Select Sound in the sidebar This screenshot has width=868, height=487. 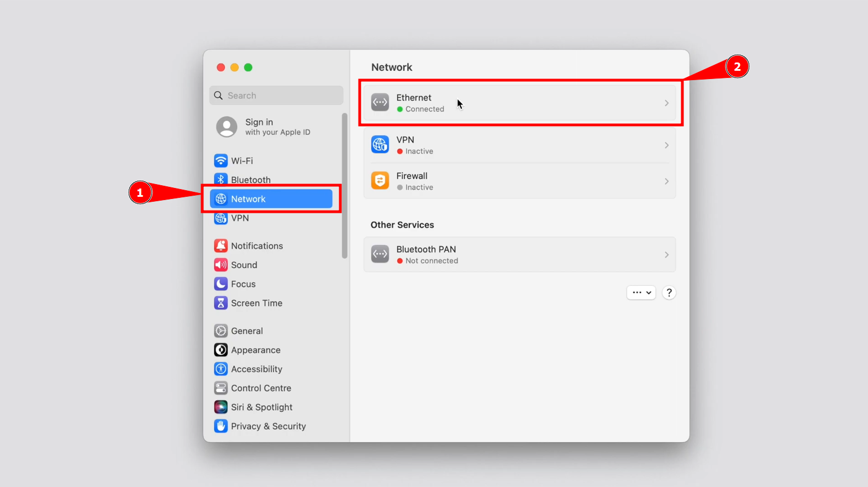[244, 265]
